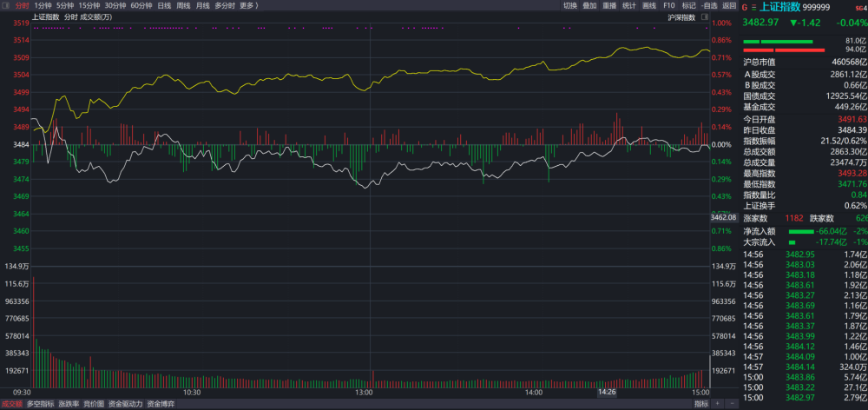This screenshot has height=410, width=868.
Task: Click the plus icon beside 指标
Action: pos(718,404)
